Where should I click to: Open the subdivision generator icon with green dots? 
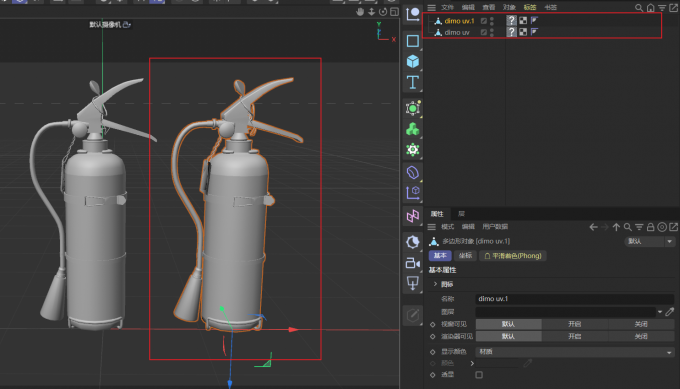[x=412, y=108]
